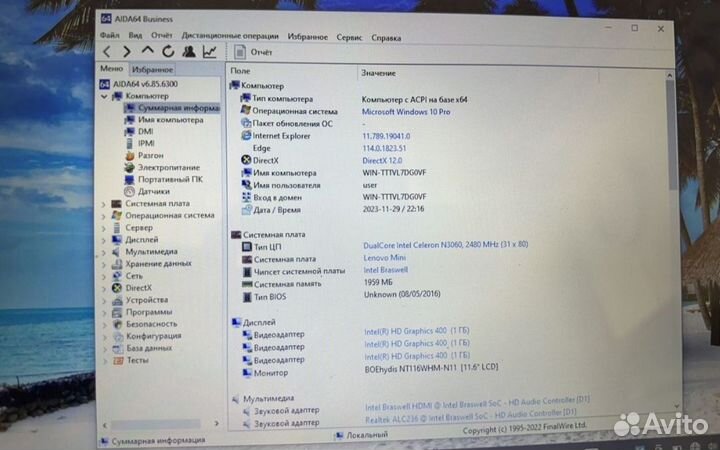
Task: Click the Операционная система row icon
Action: pyautogui.click(x=245, y=111)
